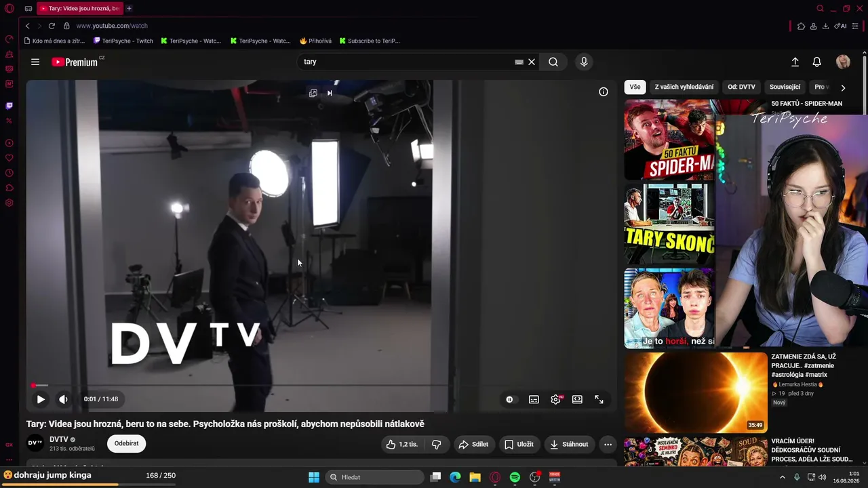Open the YouTube guide hamburger menu
Viewport: 868px width, 488px height.
(x=35, y=62)
